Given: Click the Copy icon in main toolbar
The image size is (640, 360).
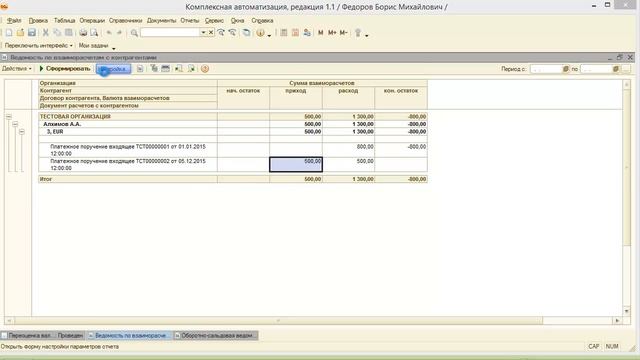Looking at the screenshot, I should [57, 33].
